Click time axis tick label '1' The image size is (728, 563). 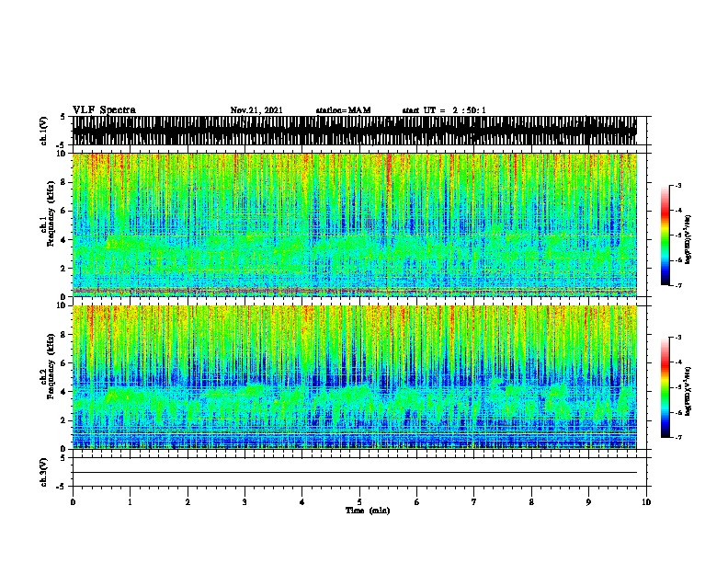[x=130, y=501]
